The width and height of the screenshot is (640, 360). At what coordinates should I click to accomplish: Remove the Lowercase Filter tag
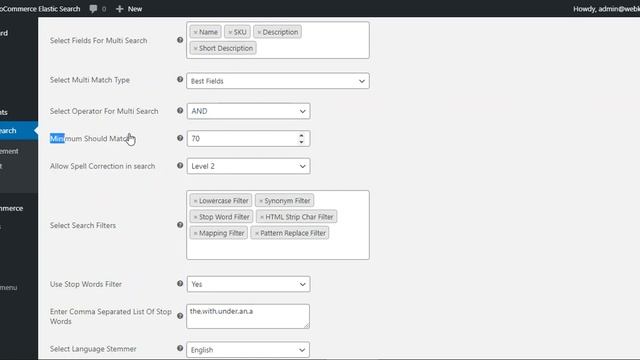pyautogui.click(x=195, y=201)
